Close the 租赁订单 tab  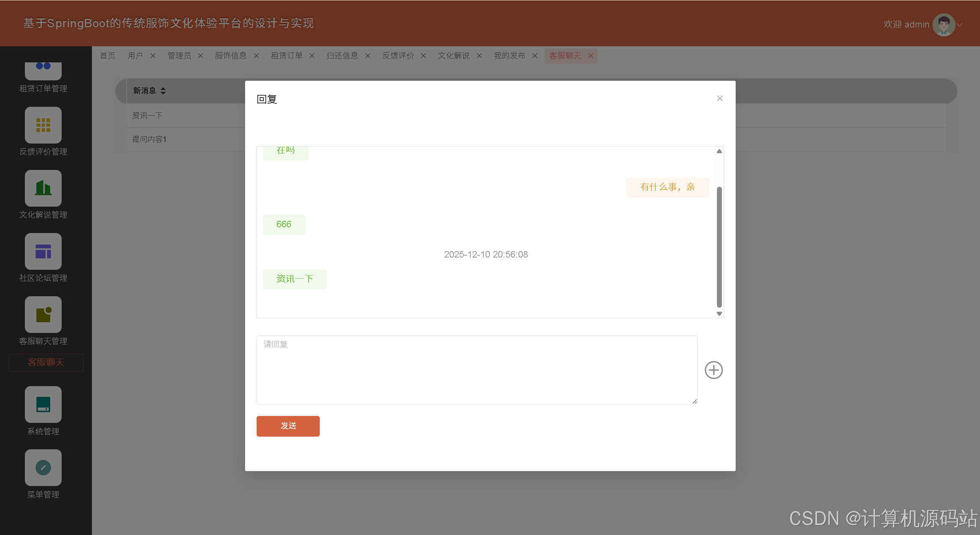tap(312, 56)
